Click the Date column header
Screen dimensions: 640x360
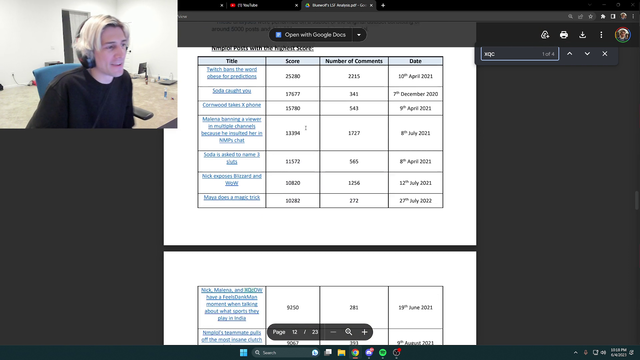tap(416, 61)
